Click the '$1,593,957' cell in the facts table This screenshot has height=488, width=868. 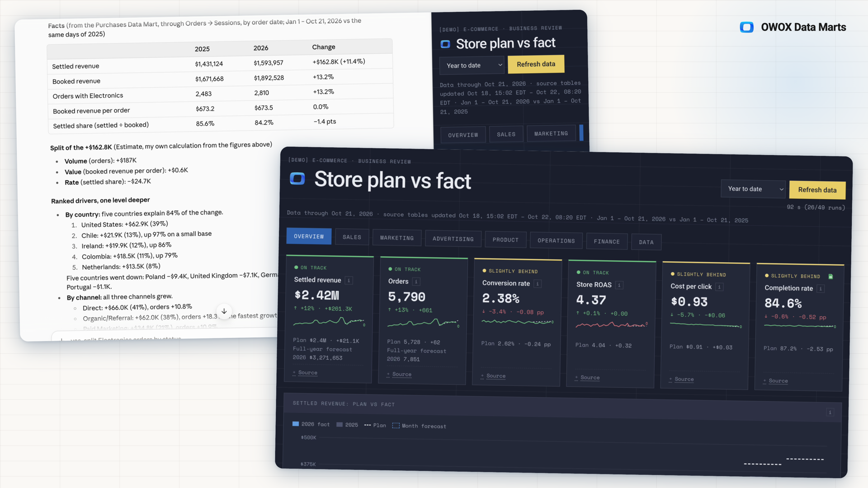point(268,63)
